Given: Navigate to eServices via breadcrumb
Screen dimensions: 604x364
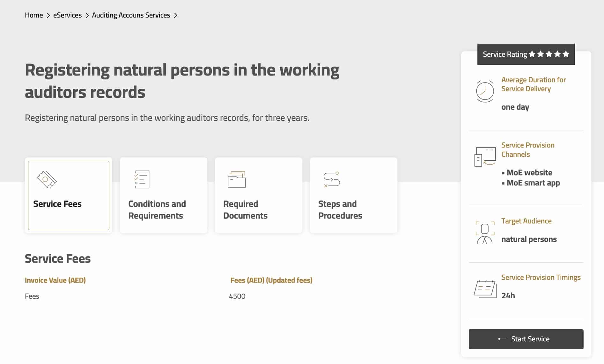Looking at the screenshot, I should pos(67,15).
